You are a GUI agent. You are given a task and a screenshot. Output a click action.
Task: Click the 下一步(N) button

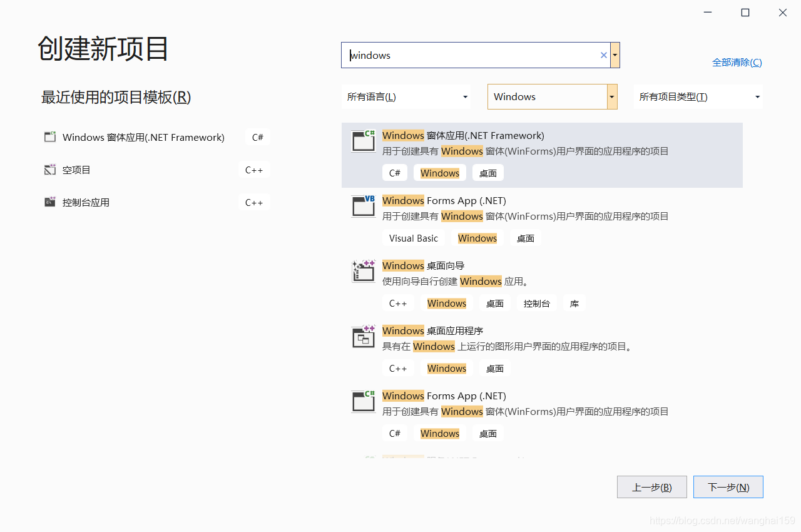[x=728, y=487]
